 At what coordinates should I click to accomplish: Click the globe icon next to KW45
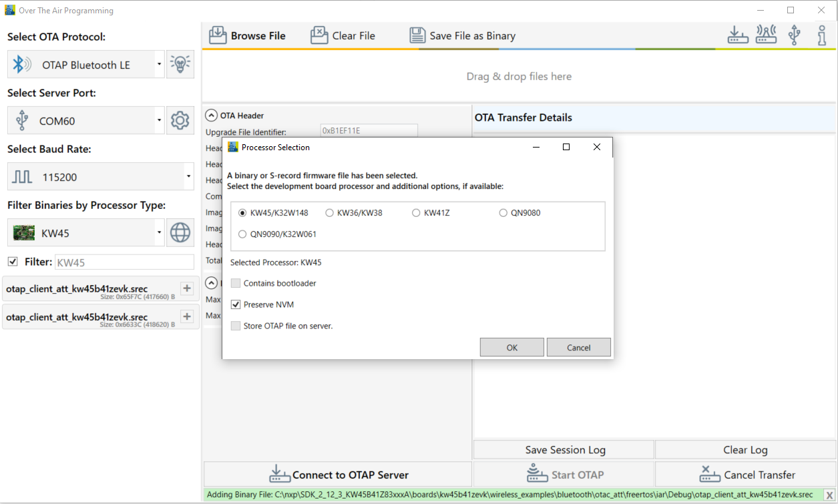click(x=180, y=233)
